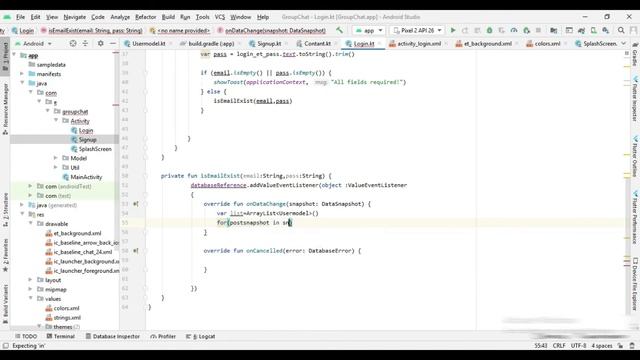Open Project panel settings gear
This screenshot has width=640, height=360.
100,43
